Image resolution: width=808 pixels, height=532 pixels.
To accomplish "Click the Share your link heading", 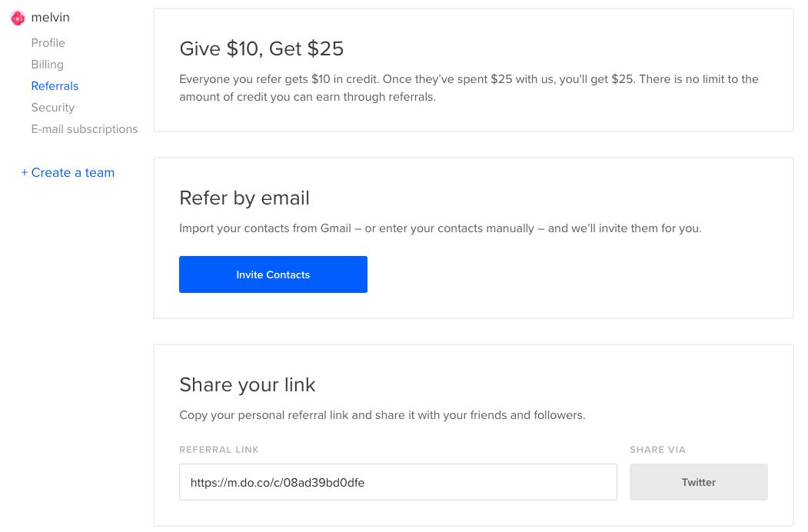I will click(248, 385).
